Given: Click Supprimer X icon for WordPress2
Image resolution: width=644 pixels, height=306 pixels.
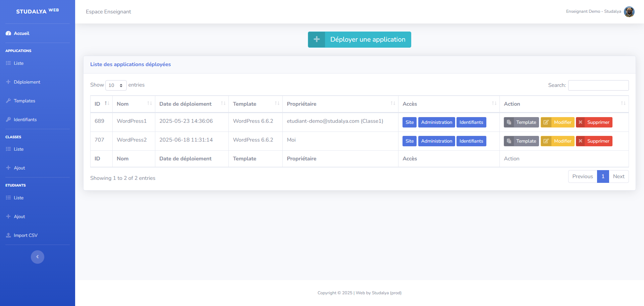Looking at the screenshot, I should point(581,141).
